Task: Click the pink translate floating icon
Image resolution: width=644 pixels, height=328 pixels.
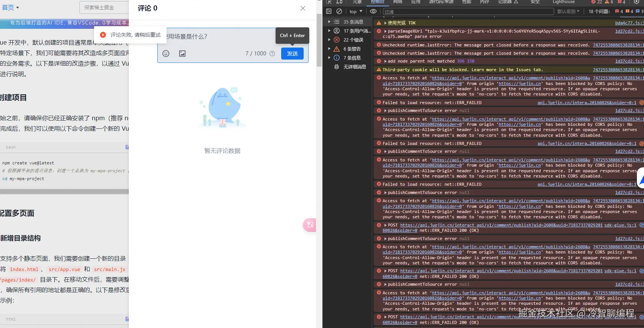Action: [310, 225]
